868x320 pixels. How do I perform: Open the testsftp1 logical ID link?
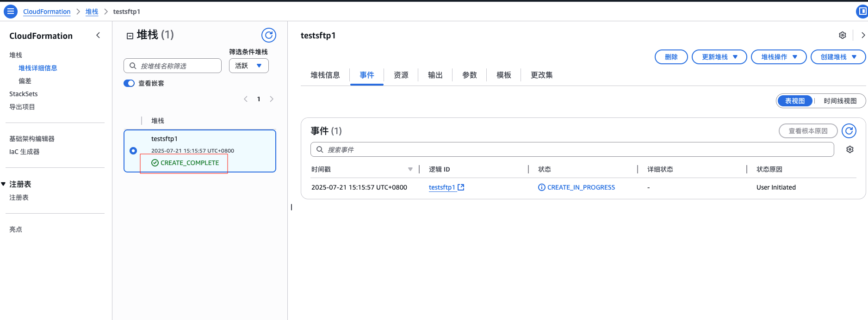(x=442, y=187)
